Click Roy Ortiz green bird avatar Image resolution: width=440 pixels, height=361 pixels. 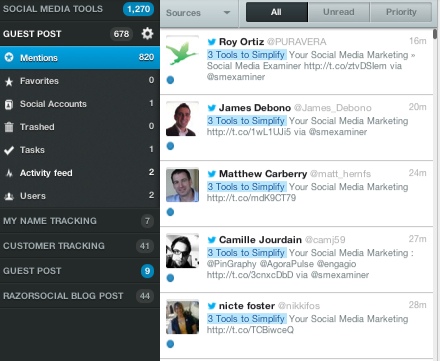point(182,53)
